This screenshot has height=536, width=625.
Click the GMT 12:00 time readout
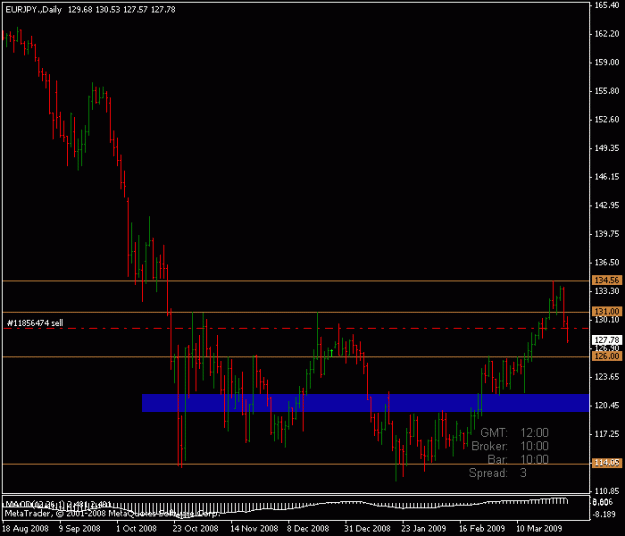515,432
